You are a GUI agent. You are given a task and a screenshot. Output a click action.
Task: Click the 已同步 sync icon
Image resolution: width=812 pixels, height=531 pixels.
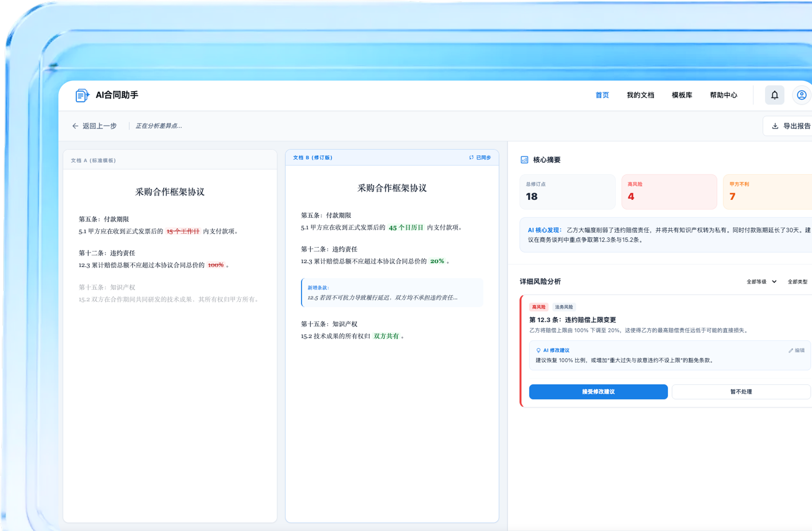pyautogui.click(x=471, y=157)
